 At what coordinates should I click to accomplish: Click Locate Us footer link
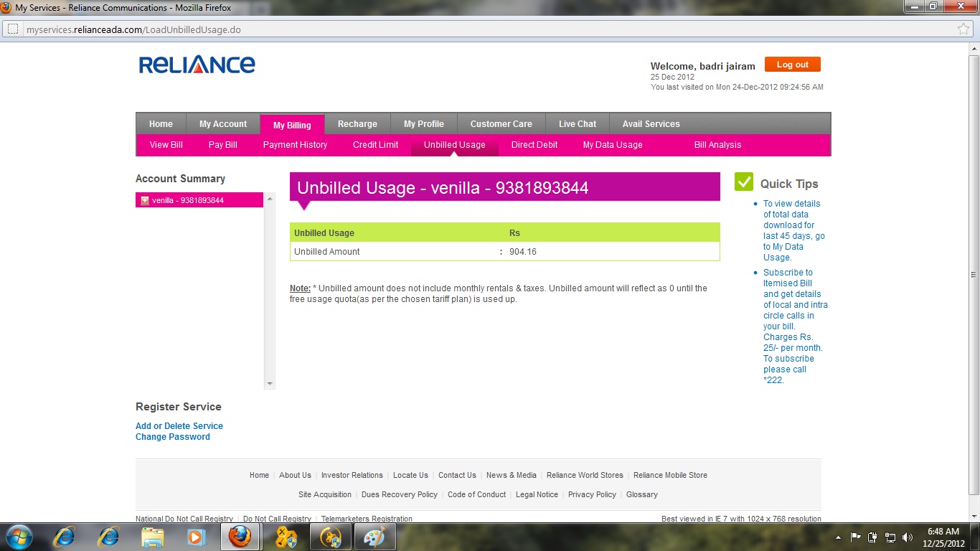[410, 475]
